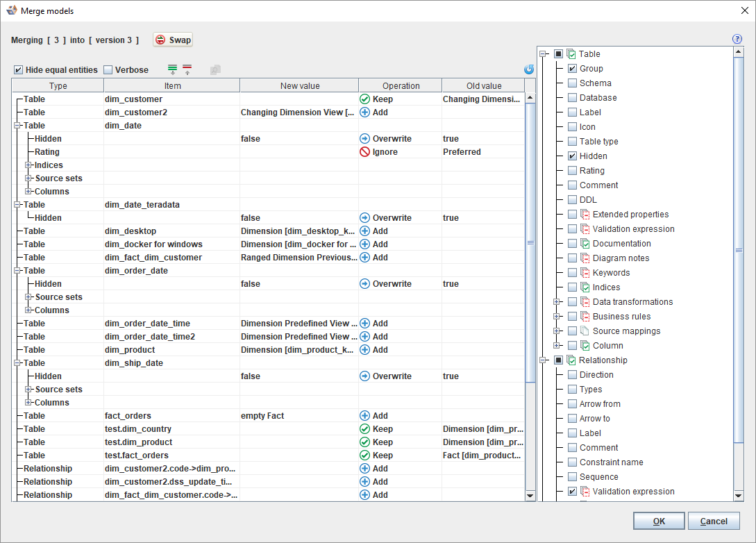The image size is (756, 543).
Task: Click the table's vertical scrollbar down arrow
Action: pyautogui.click(x=530, y=496)
